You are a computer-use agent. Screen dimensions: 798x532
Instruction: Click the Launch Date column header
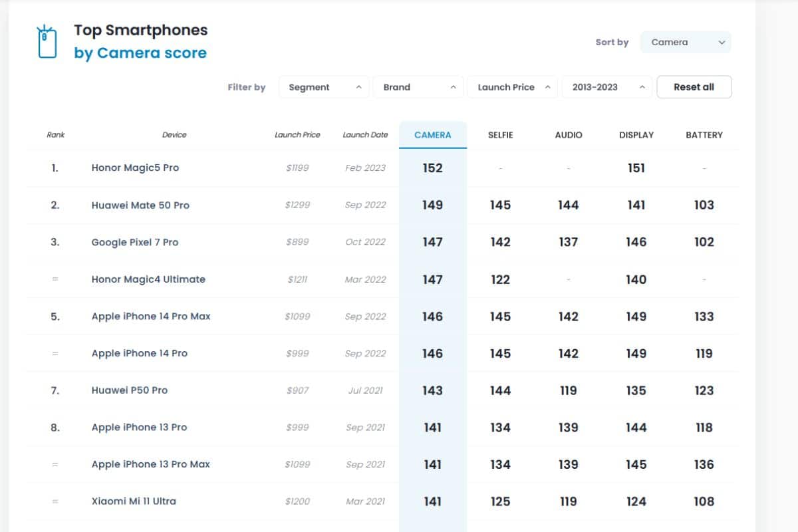tap(365, 135)
